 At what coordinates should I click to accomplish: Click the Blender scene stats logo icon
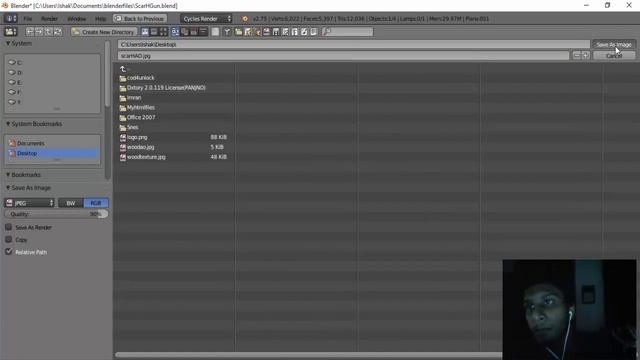tap(245, 19)
